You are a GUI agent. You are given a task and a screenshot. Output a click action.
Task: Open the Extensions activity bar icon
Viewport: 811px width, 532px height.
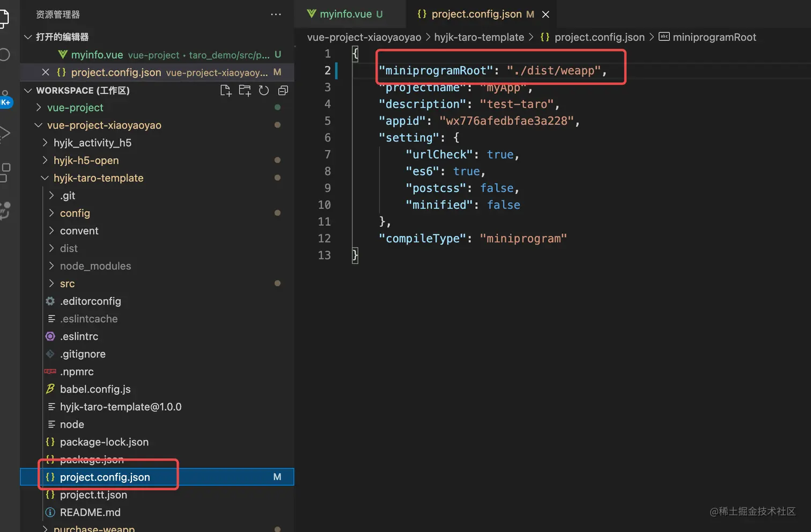coord(4,172)
